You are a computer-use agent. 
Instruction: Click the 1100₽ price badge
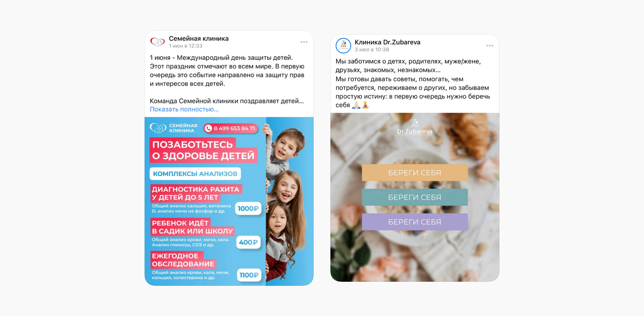click(249, 275)
